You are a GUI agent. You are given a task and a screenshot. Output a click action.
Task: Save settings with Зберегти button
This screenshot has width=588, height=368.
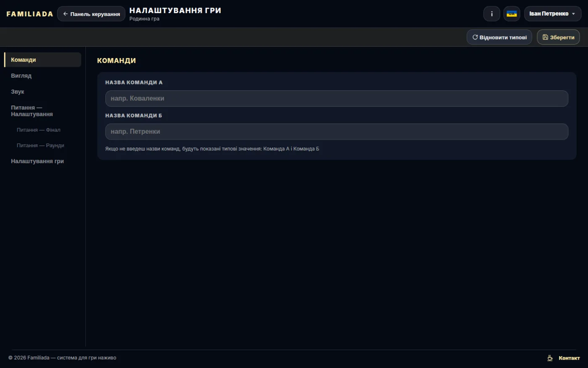pyautogui.click(x=558, y=37)
